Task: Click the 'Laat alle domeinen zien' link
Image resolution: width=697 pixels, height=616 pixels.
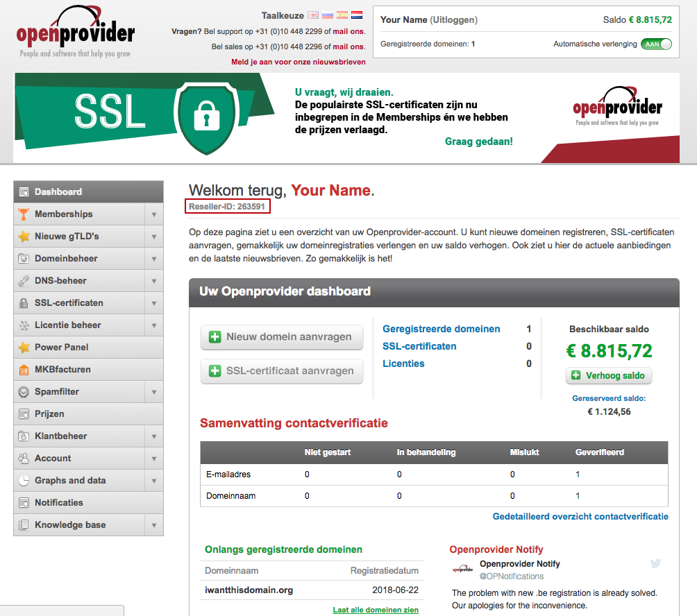Action: pyautogui.click(x=376, y=610)
